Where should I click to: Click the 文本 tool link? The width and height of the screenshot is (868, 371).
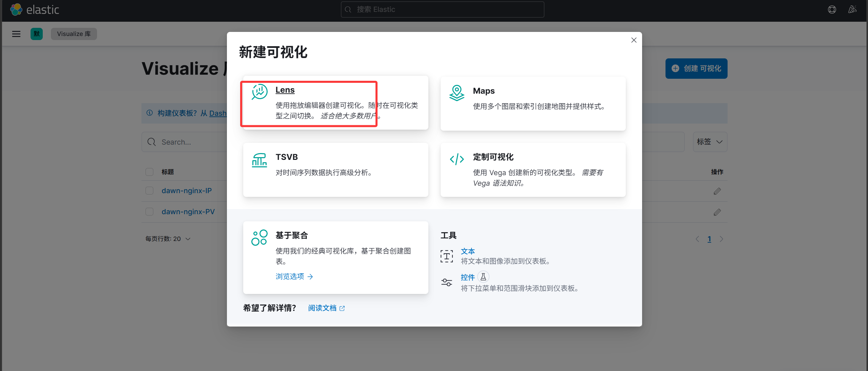467,251
